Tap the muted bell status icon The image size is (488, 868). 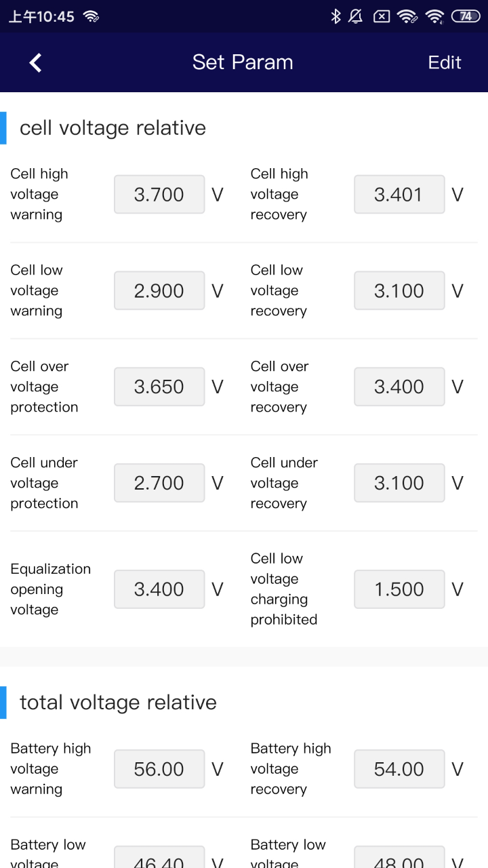tap(356, 16)
